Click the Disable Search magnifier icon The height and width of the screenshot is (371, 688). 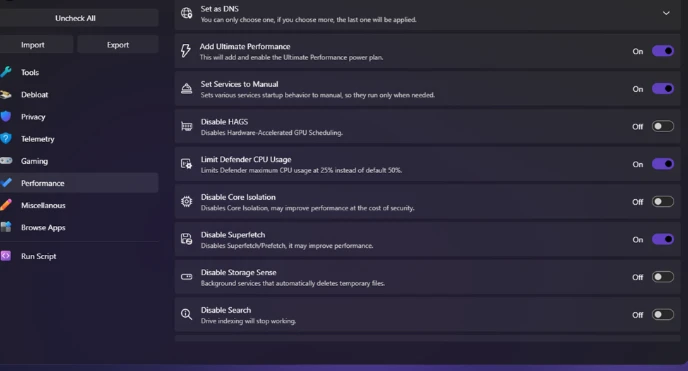pyautogui.click(x=186, y=314)
